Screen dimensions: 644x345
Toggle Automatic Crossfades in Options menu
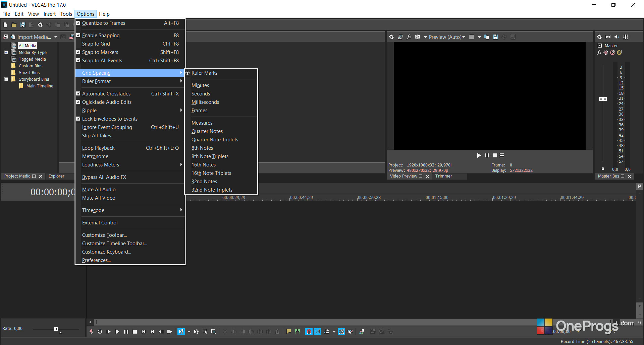click(130, 94)
